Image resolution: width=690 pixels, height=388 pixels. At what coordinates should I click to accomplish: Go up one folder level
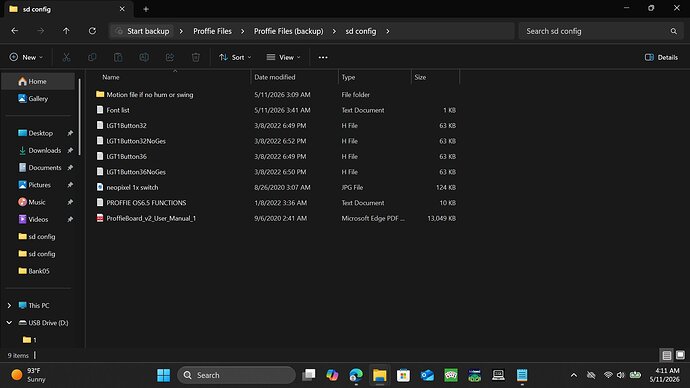[66, 31]
